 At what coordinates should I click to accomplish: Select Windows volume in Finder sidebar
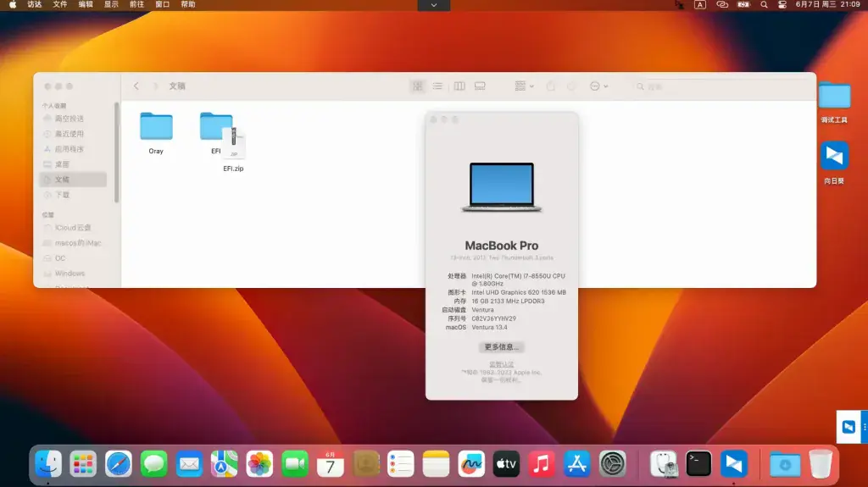(73, 274)
